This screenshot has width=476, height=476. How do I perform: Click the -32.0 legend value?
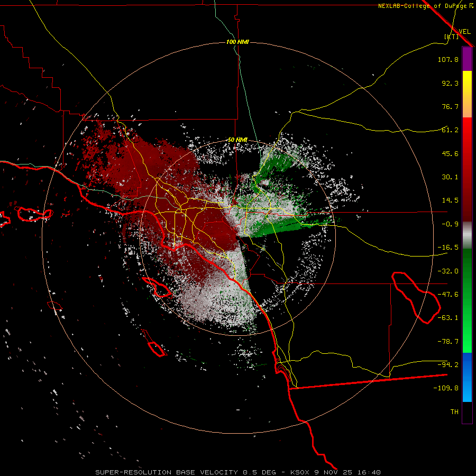tap(448, 271)
